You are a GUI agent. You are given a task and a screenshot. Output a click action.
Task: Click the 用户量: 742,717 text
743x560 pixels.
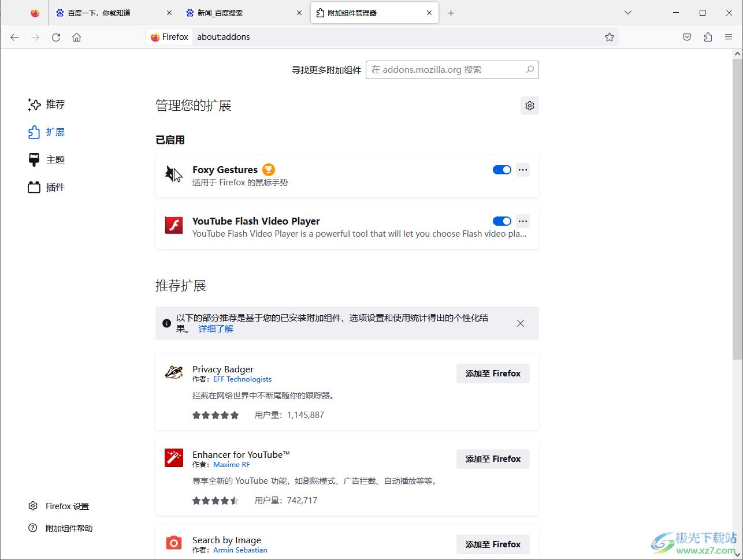[286, 501]
